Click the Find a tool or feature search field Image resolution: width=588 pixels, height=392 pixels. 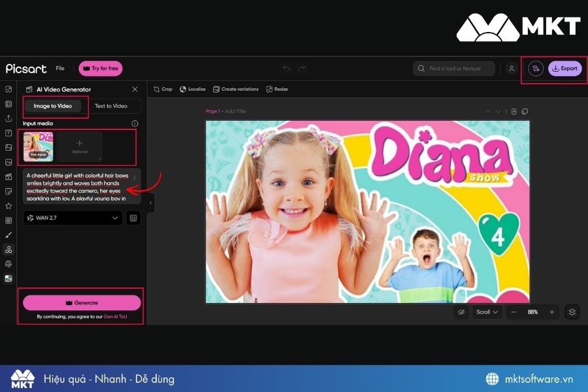click(x=453, y=68)
